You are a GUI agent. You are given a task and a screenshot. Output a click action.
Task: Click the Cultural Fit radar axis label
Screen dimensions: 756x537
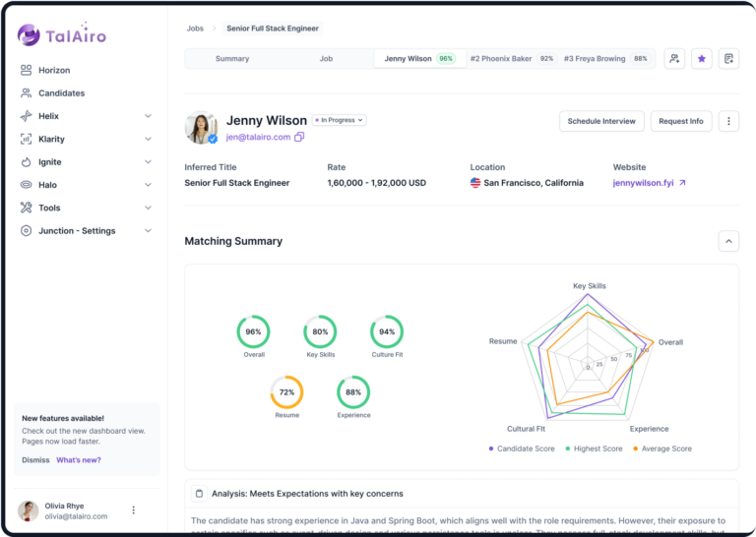point(526,429)
